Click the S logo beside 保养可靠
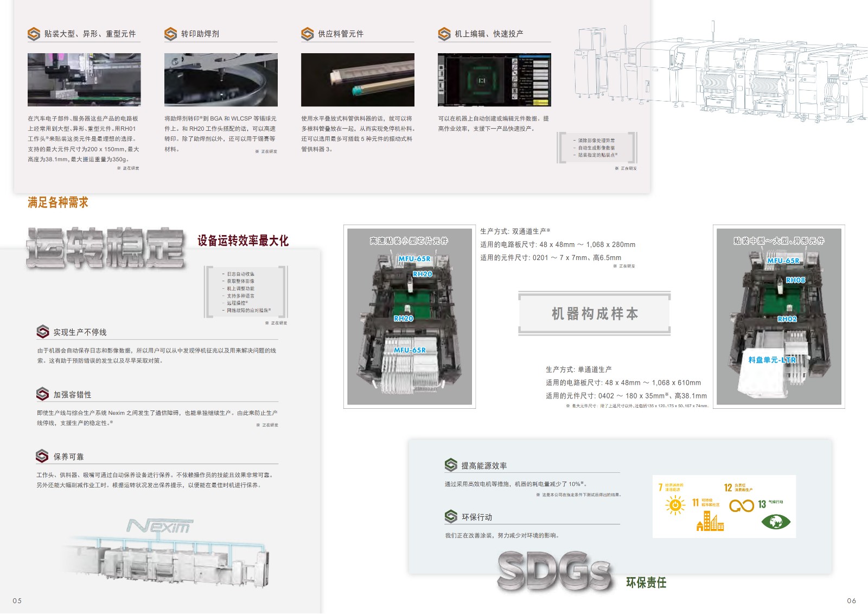868x614 pixels. 42,456
